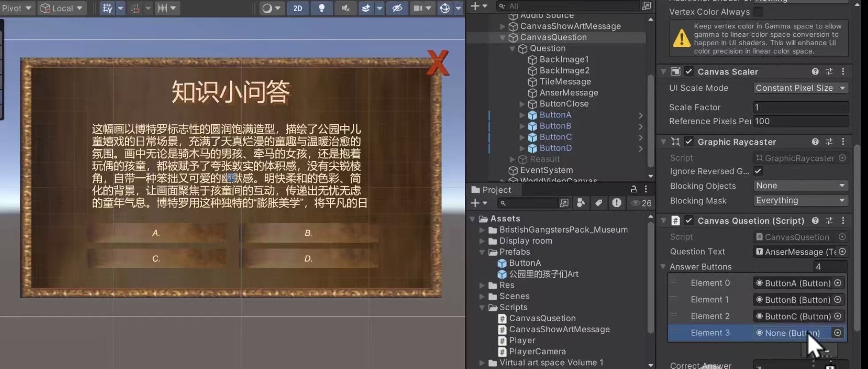Open Blocking Mask dropdown
This screenshot has height=369, width=868.
pos(801,201)
